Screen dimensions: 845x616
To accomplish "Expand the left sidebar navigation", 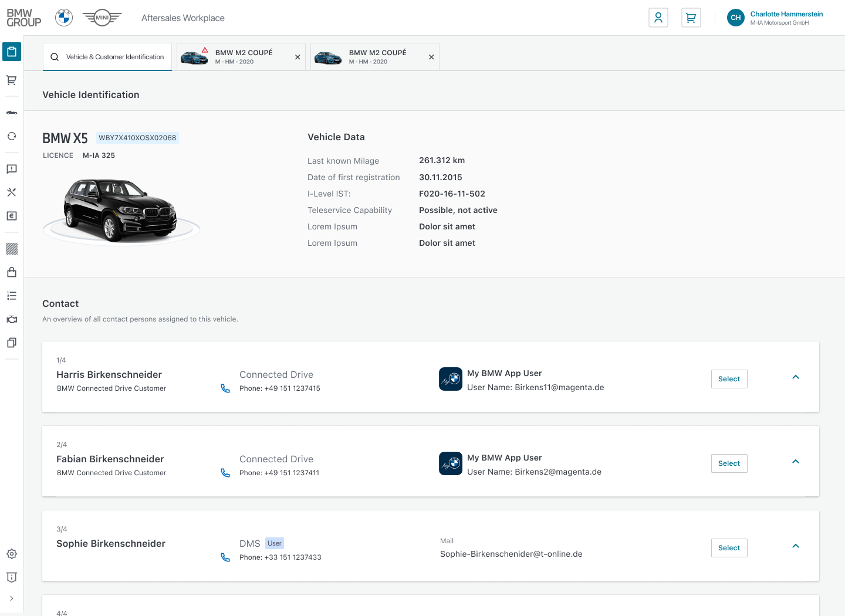I will 12,598.
